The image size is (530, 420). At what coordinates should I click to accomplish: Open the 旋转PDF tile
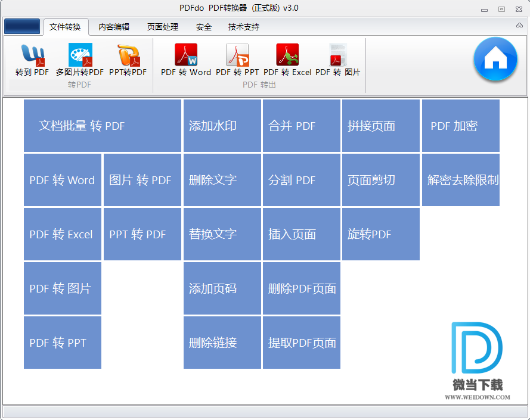coord(381,234)
